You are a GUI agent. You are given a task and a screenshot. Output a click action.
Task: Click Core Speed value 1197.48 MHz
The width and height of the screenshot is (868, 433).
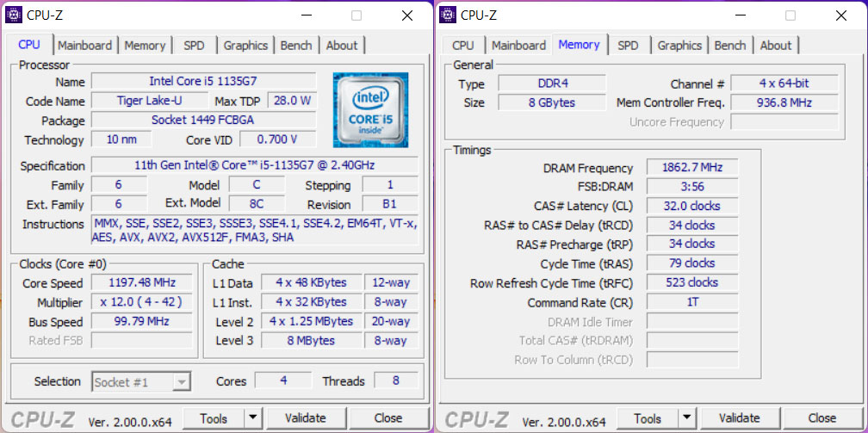point(142,283)
